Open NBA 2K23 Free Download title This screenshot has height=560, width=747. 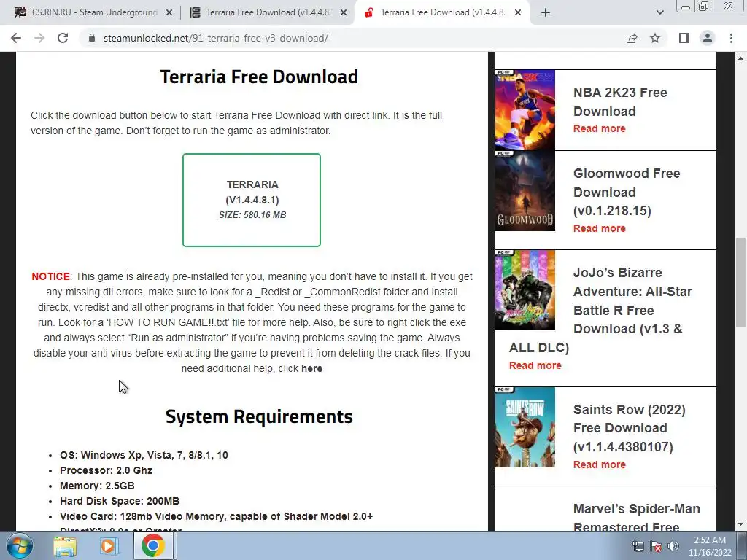pos(620,101)
